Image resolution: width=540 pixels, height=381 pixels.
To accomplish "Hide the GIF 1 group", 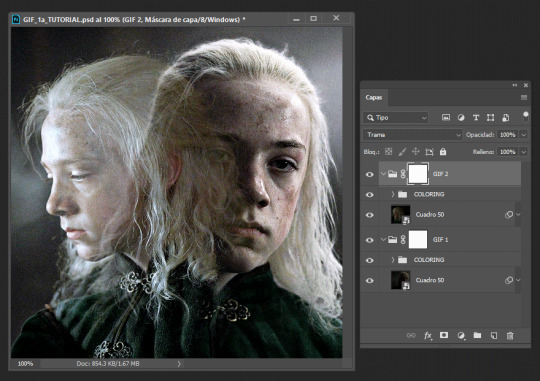I will (x=370, y=240).
